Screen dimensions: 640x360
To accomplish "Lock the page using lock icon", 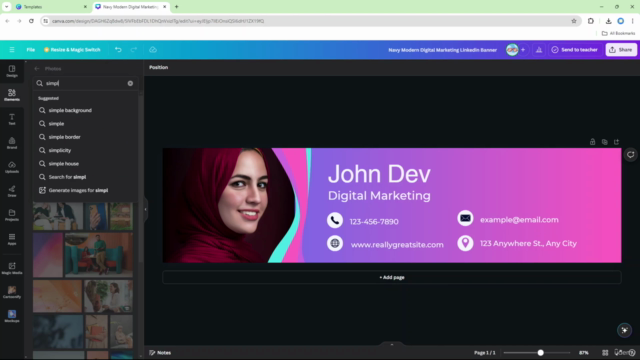I will coord(592,142).
